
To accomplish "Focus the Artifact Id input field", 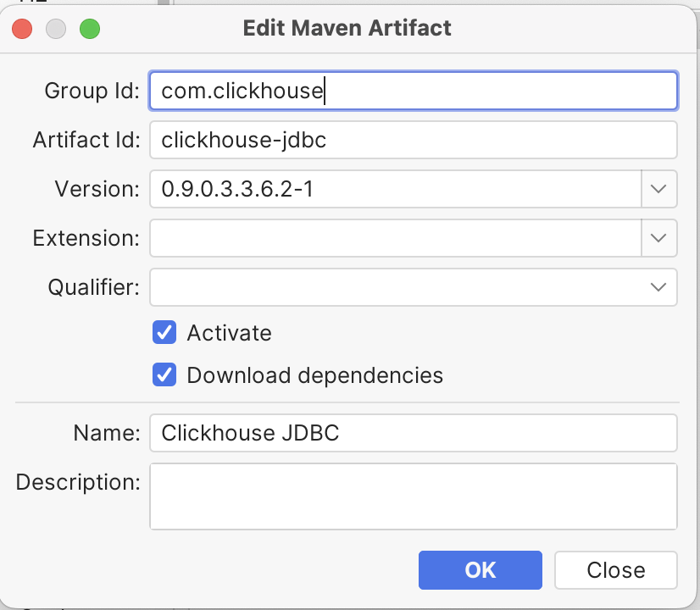I will click(413, 140).
